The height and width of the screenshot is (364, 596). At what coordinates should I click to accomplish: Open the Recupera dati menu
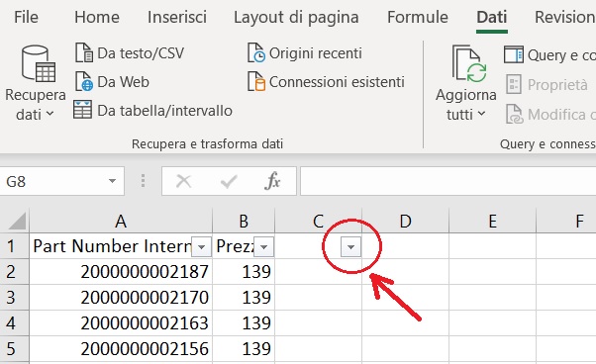point(36,83)
